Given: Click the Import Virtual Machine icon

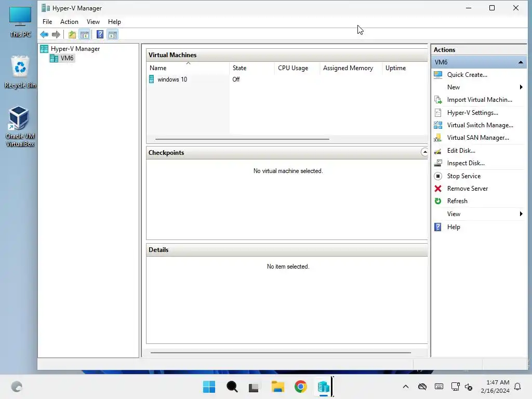Looking at the screenshot, I should (x=438, y=100).
